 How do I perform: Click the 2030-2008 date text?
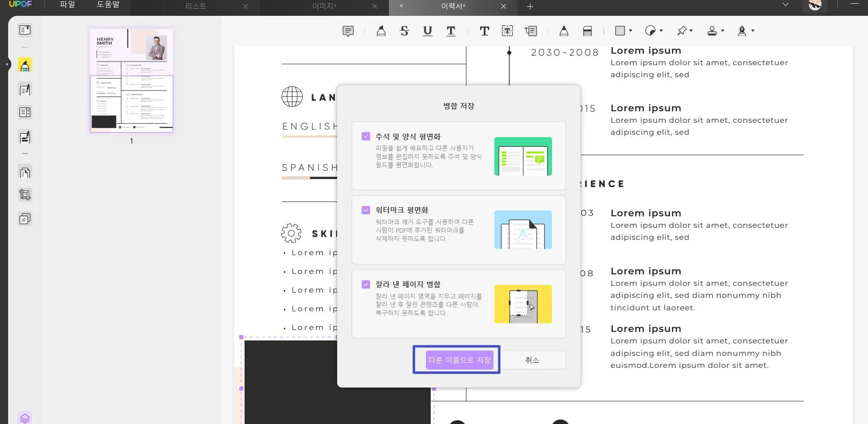[x=565, y=52]
